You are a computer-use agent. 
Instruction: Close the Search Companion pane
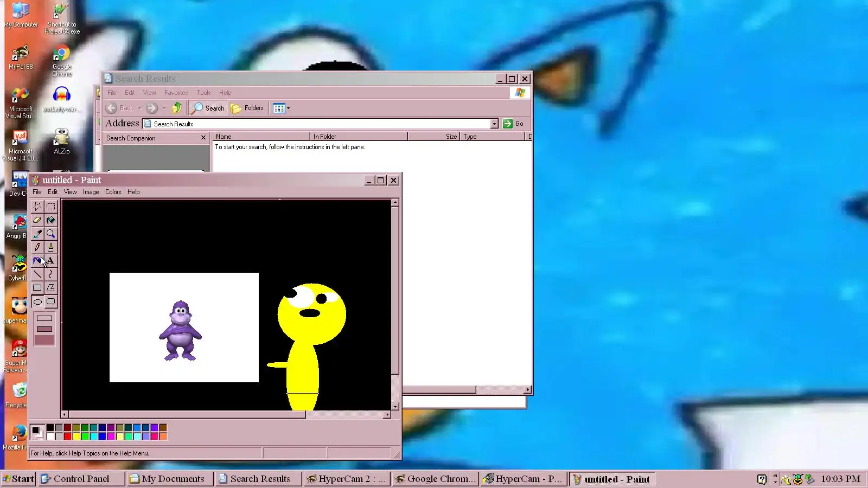[x=203, y=138]
